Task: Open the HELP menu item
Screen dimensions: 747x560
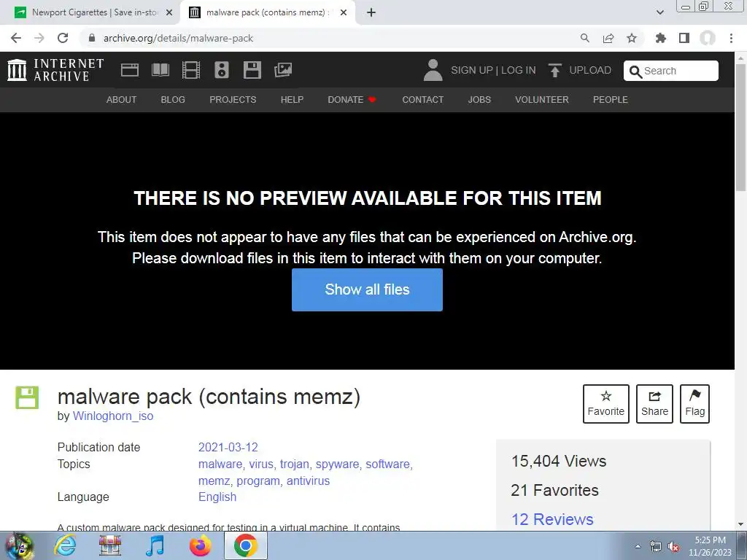Action: point(292,99)
